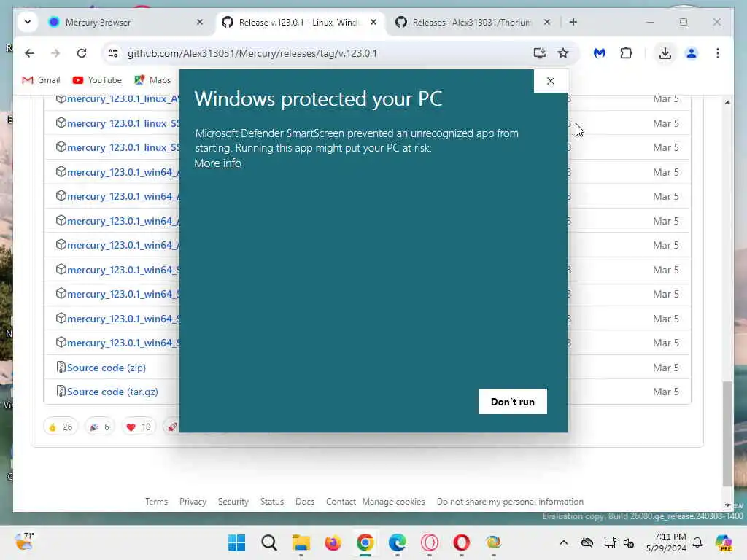Show hidden tray icons chevron
Image resolution: width=747 pixels, height=560 pixels.
(564, 542)
